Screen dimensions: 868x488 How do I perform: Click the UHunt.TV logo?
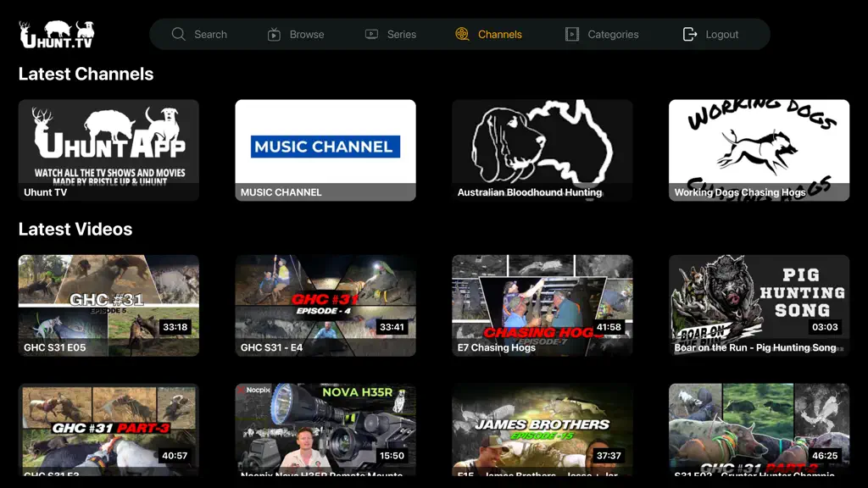click(57, 34)
